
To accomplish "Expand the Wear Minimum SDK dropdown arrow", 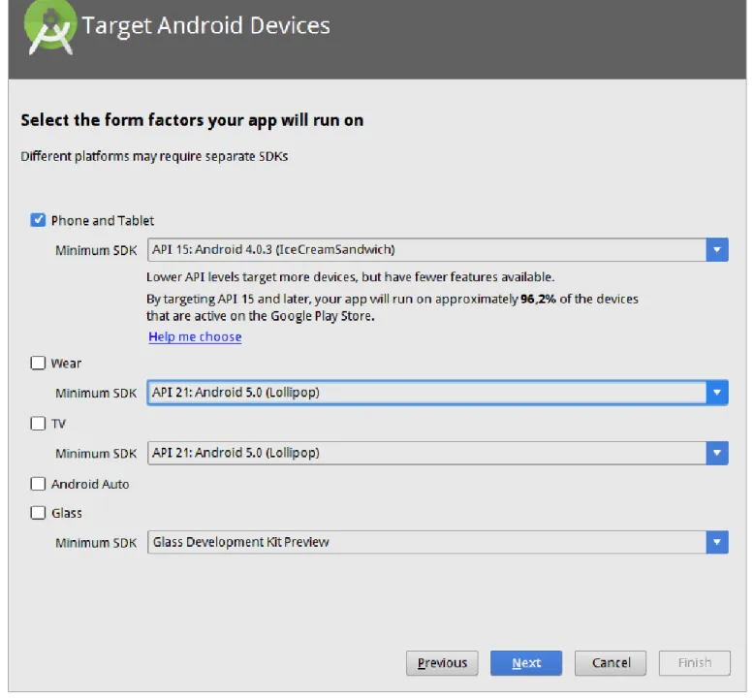I will pyautogui.click(x=717, y=393).
